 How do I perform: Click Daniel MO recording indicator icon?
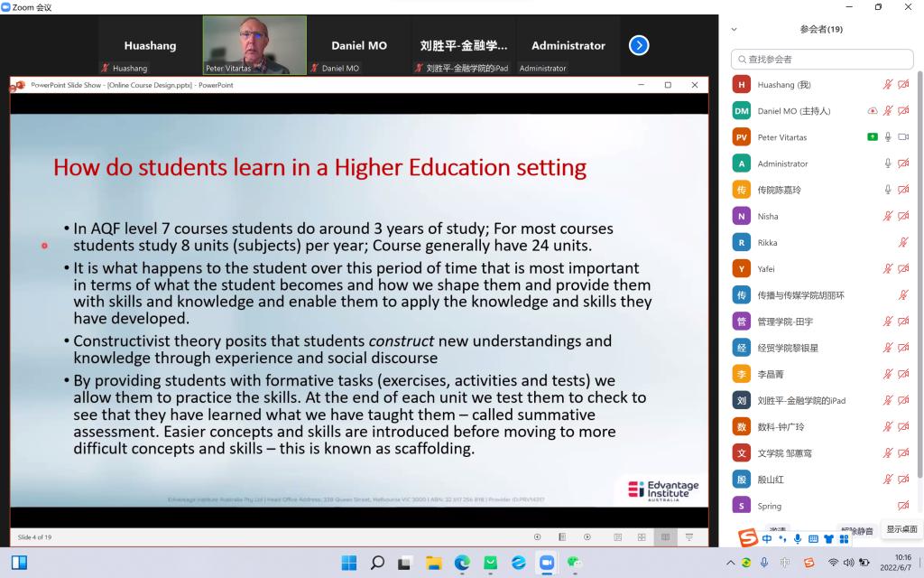(873, 111)
